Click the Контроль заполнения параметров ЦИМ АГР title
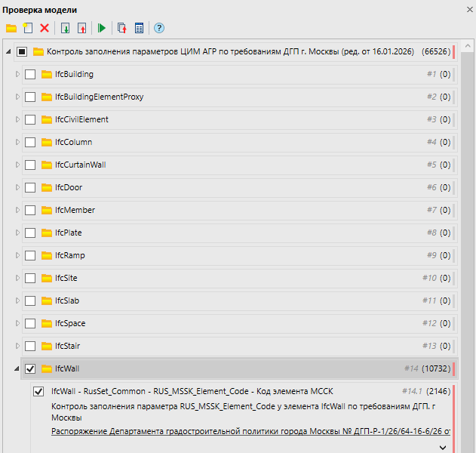This screenshot has height=453, width=476. pos(230,51)
